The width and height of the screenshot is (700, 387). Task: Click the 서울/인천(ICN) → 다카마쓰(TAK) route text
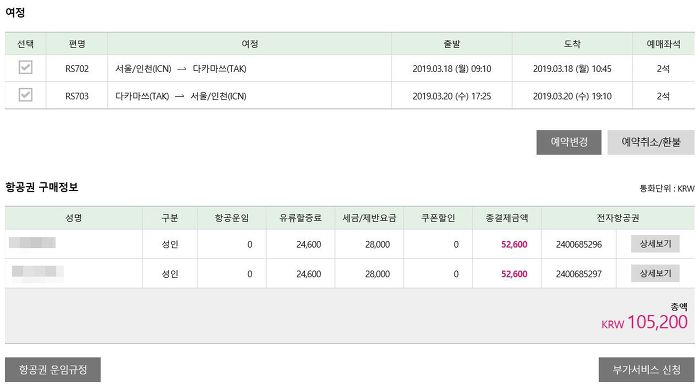[x=181, y=69]
